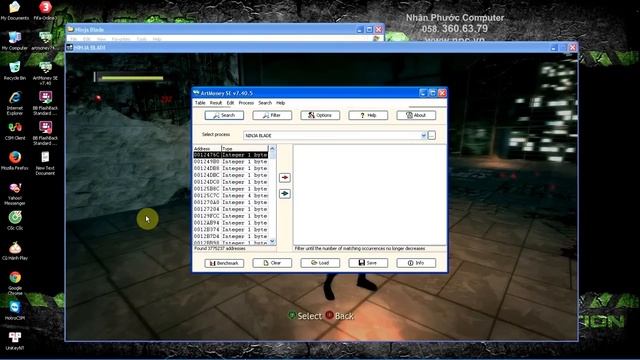Image resolution: width=640 pixels, height=360 pixels.
Task: Close the Ninja Blade folder window
Action: [378, 29]
